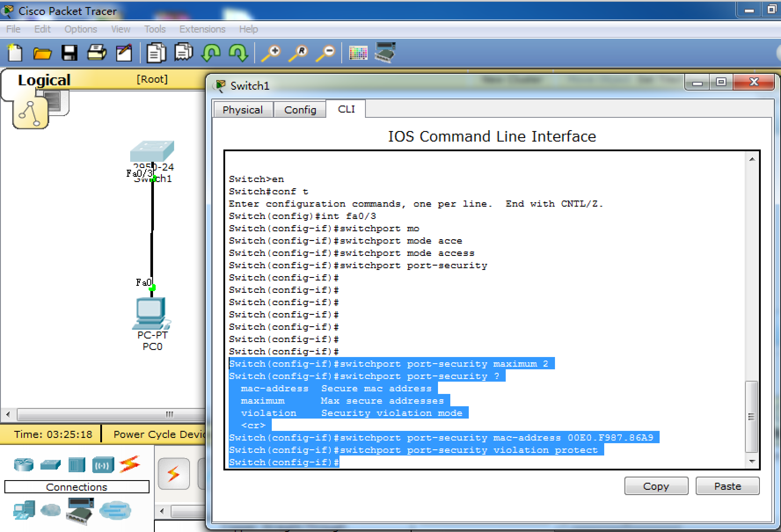The height and width of the screenshot is (532, 781).
Task: Open the Help menu
Action: point(248,29)
